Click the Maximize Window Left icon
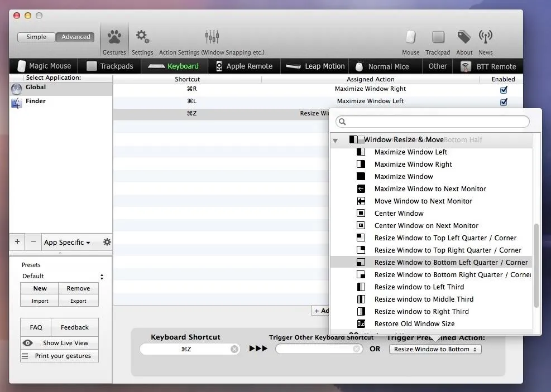The height and width of the screenshot is (392, 551). coord(361,152)
